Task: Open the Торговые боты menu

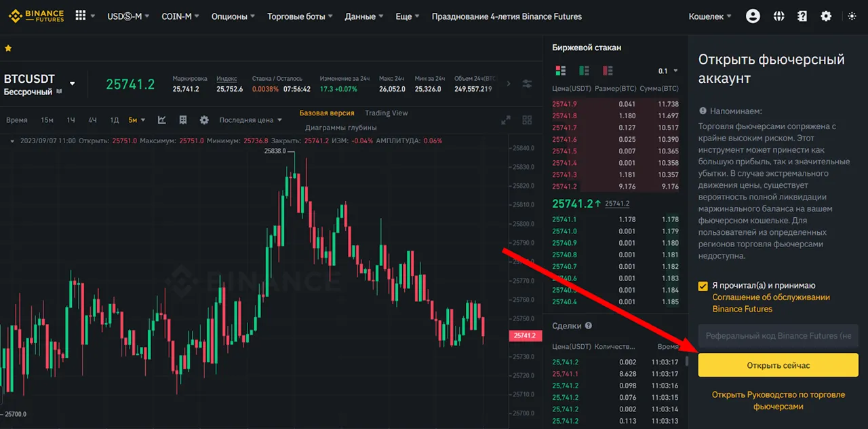Action: coord(300,16)
